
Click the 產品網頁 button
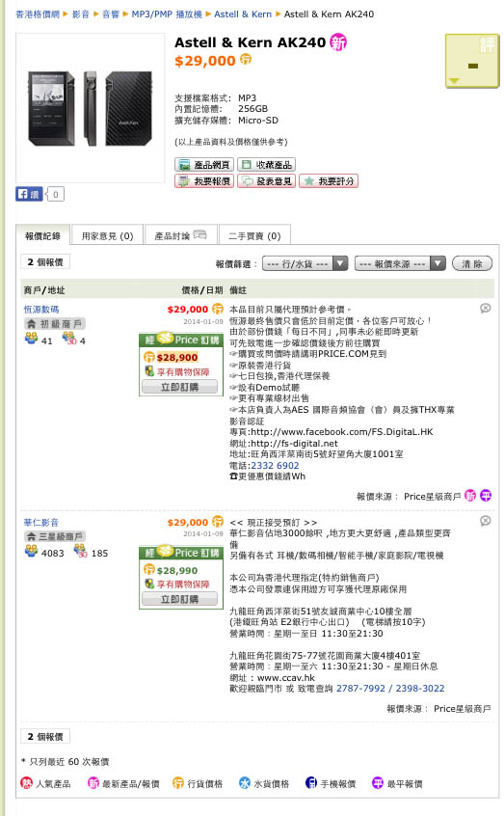coord(204,165)
